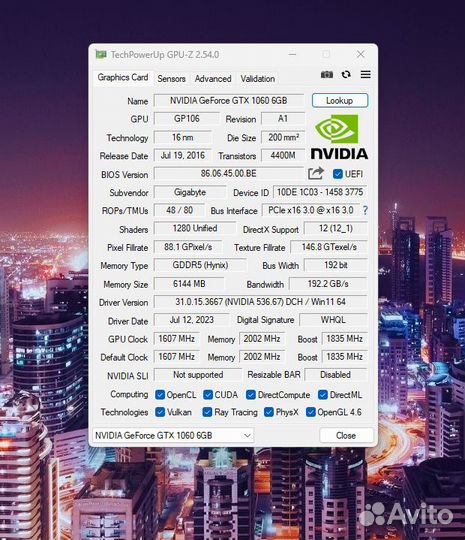Click the NVIDIA SLI value Not supported
This screenshot has width=465, height=540.
198,375
